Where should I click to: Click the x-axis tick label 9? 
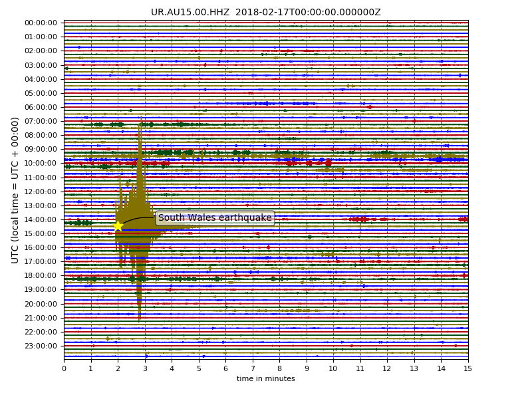tap(307, 369)
